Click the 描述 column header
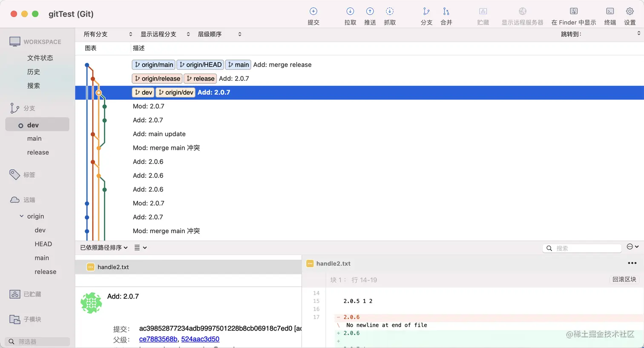The image size is (644, 348). tap(139, 48)
